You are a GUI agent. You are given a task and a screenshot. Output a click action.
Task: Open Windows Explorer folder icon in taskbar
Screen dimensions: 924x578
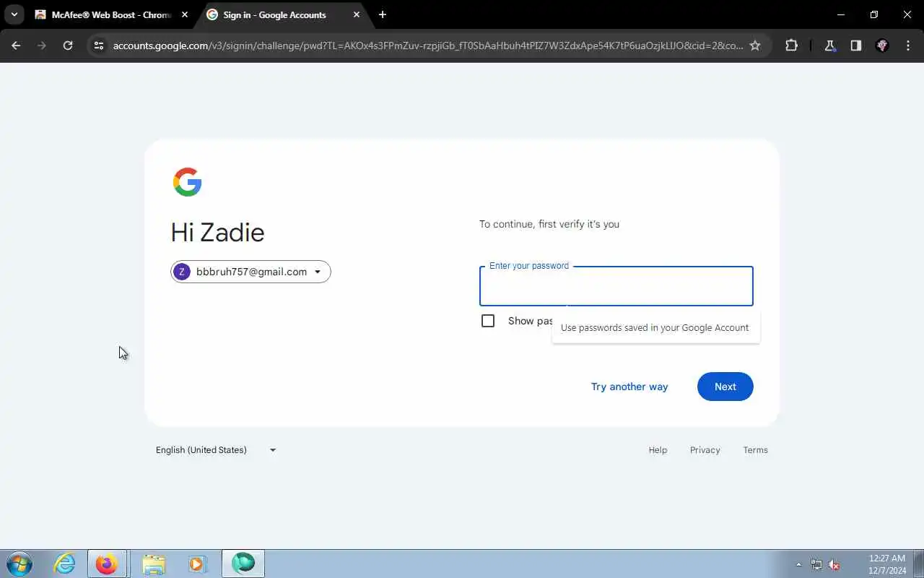point(154,564)
